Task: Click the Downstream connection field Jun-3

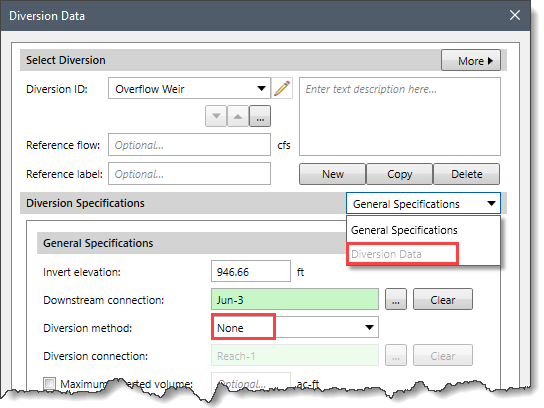Action: click(295, 299)
